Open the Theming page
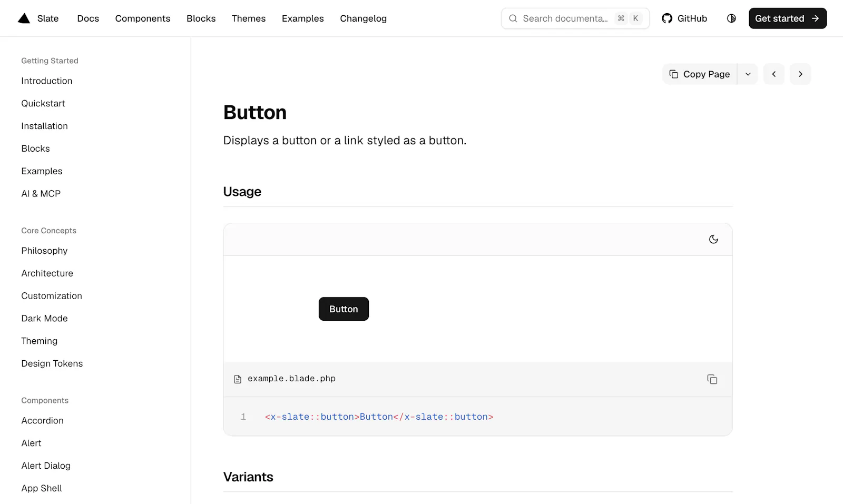The width and height of the screenshot is (843, 504). point(40,341)
